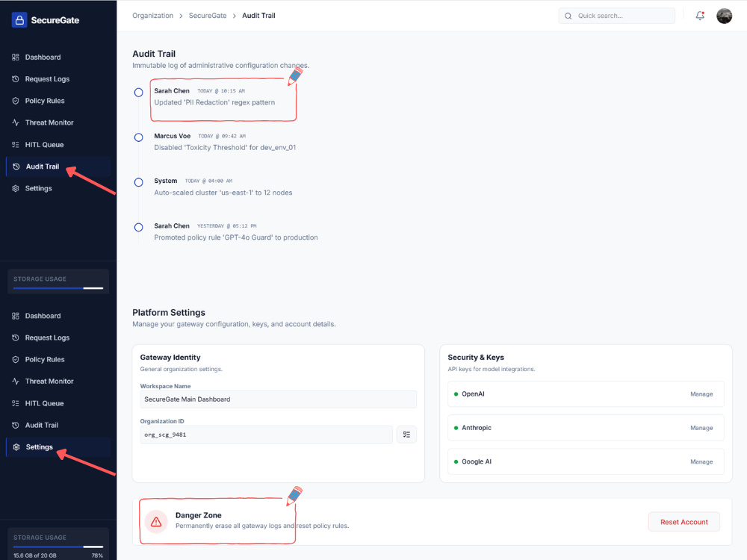Click the 'YESTERDAY @ 05:12 PM' timestamp
747x560 pixels.
[227, 226]
